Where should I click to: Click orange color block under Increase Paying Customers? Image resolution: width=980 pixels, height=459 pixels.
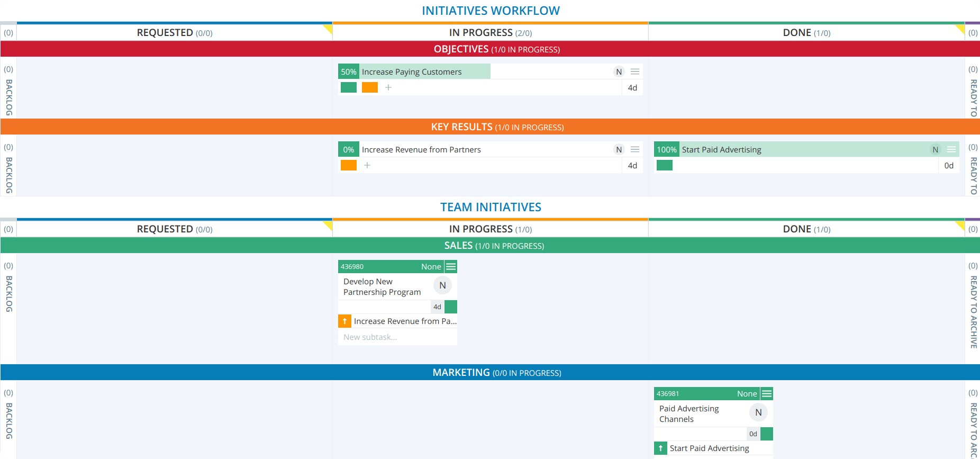pyautogui.click(x=369, y=87)
